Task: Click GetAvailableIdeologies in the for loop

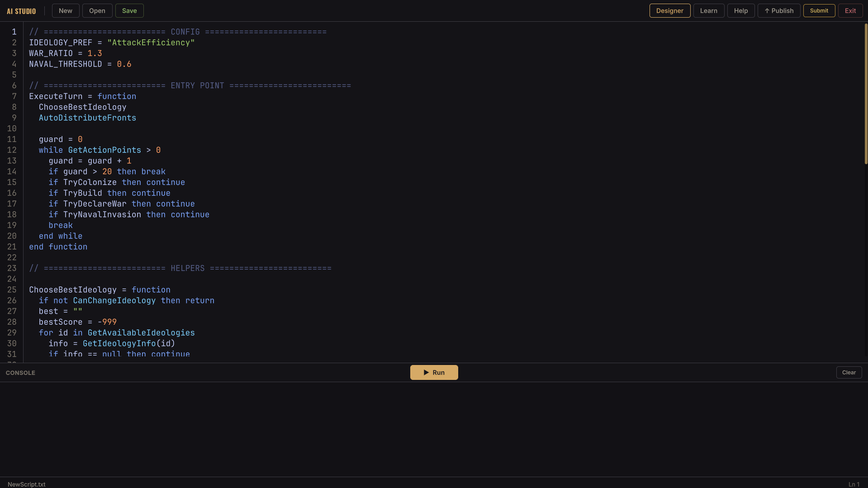Action: 141,333
